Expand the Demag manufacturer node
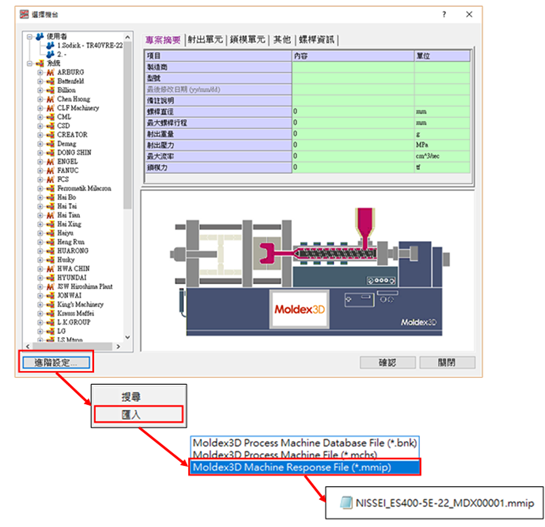Image resolution: width=545 pixels, height=527 pixels. click(x=40, y=144)
